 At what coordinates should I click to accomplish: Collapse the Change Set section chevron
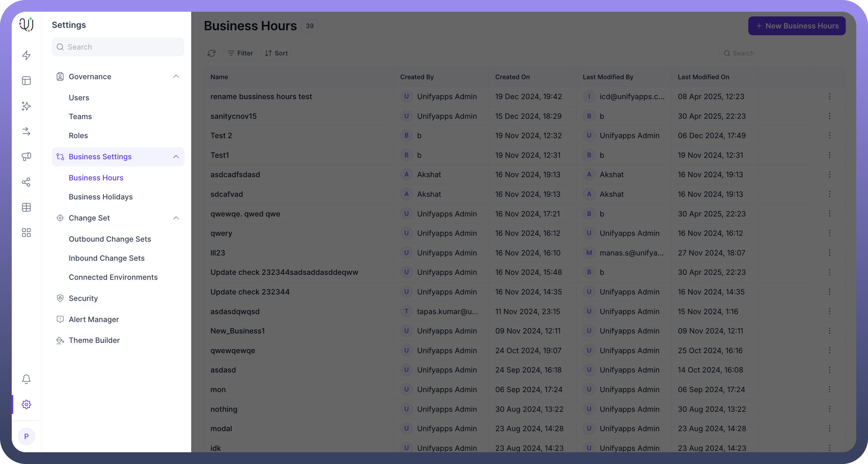click(176, 218)
